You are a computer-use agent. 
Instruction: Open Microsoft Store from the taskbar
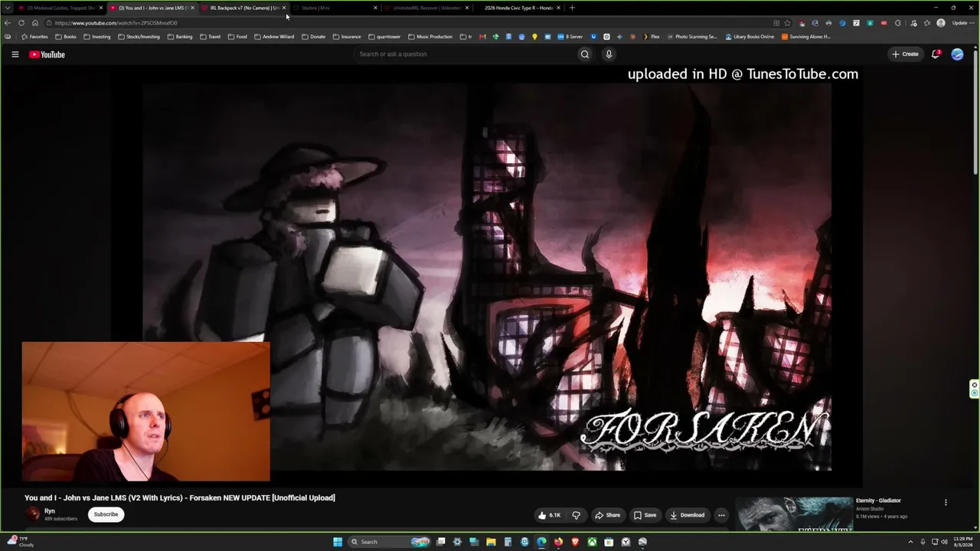pyautogui.click(x=609, y=542)
